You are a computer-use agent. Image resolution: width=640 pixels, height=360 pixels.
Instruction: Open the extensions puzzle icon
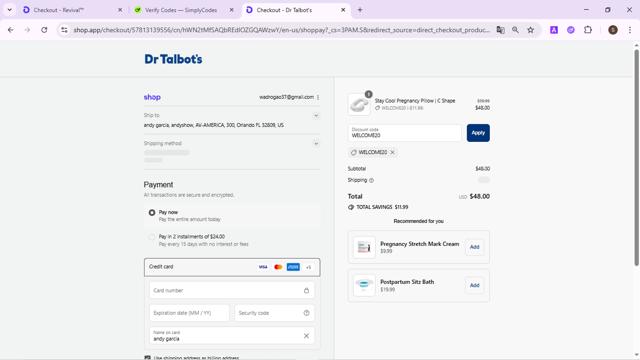click(588, 30)
